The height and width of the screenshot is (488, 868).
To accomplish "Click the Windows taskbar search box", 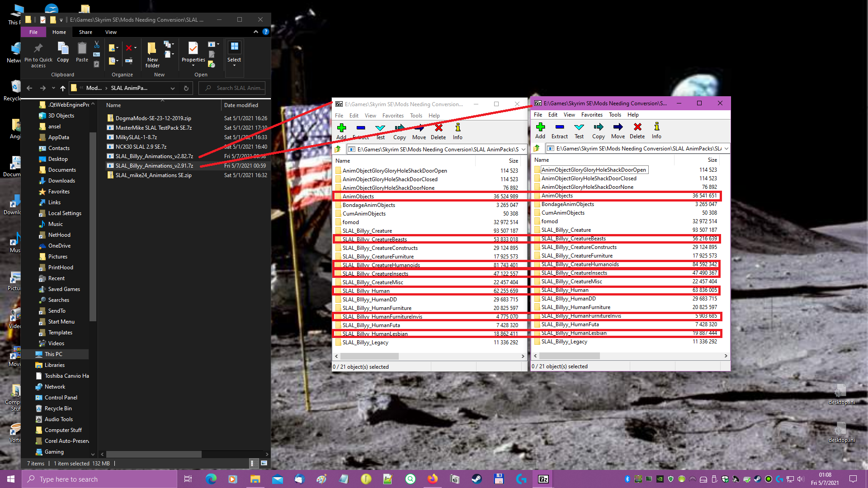I will pyautogui.click(x=99, y=479).
